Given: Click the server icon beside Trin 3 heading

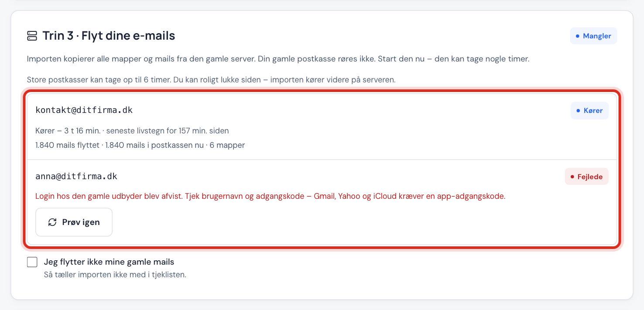Looking at the screenshot, I should coord(32,36).
